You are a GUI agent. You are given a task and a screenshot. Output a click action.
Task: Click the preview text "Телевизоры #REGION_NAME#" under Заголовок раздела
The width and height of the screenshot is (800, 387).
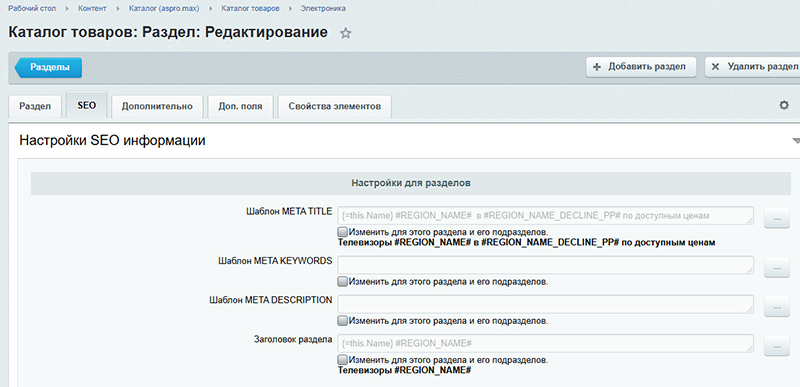click(405, 371)
